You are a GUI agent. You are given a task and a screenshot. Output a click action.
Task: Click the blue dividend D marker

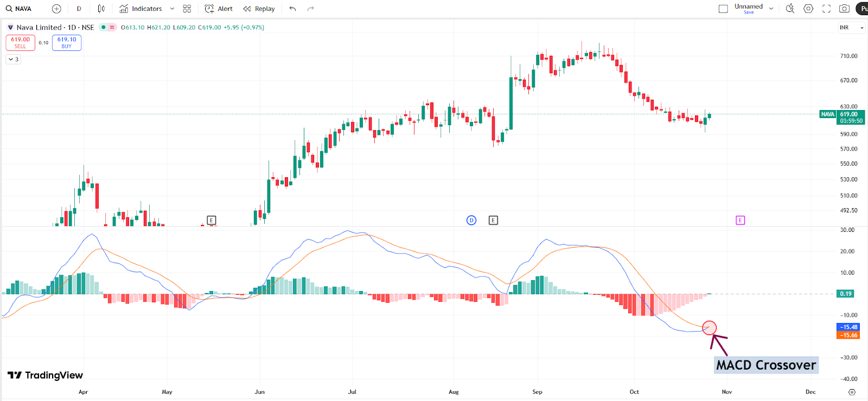471,220
